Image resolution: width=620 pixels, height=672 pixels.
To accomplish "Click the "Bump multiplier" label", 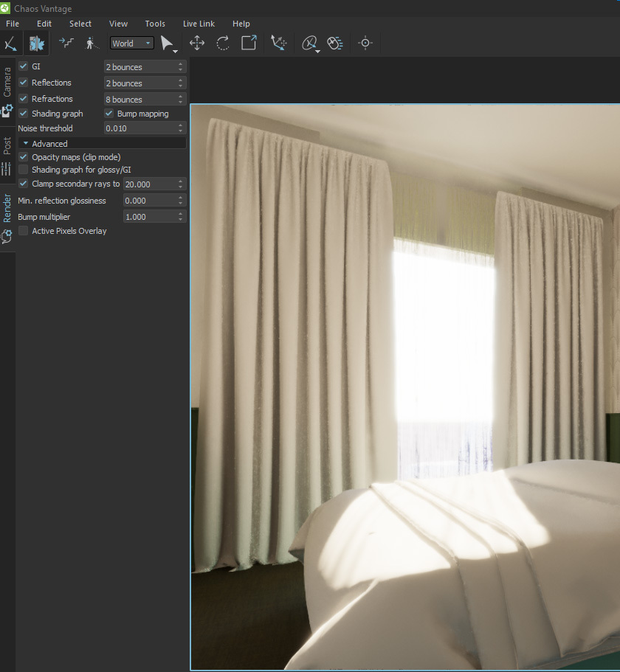I will point(44,217).
